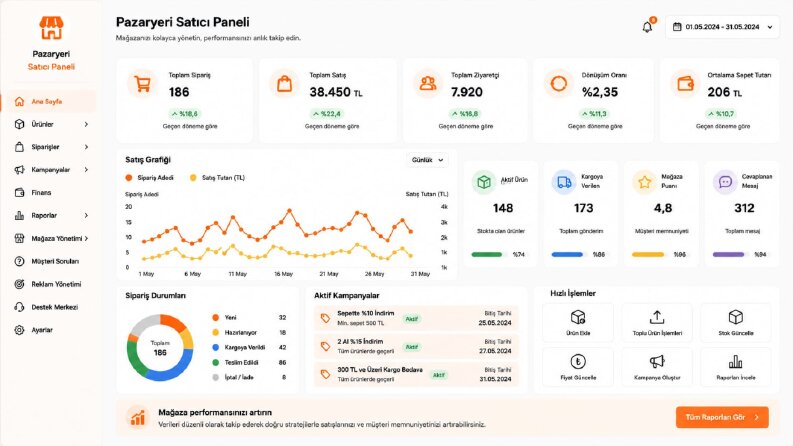Expand the Kampanyalar chevron
The width and height of the screenshot is (793, 446).
(x=86, y=170)
